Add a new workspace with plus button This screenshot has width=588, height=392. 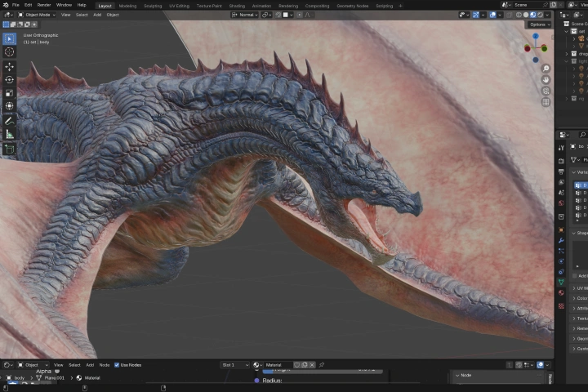400,6
